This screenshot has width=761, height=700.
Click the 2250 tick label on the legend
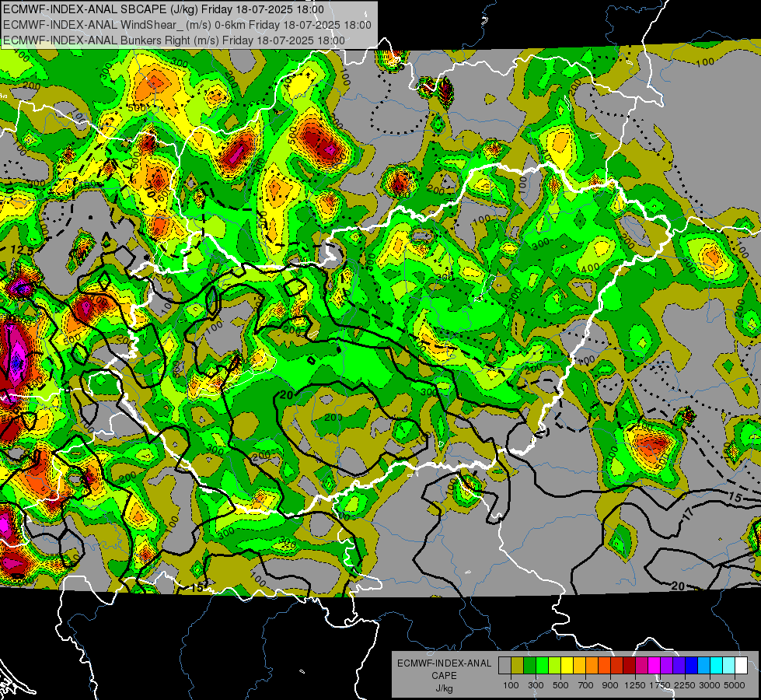pyautogui.click(x=686, y=685)
